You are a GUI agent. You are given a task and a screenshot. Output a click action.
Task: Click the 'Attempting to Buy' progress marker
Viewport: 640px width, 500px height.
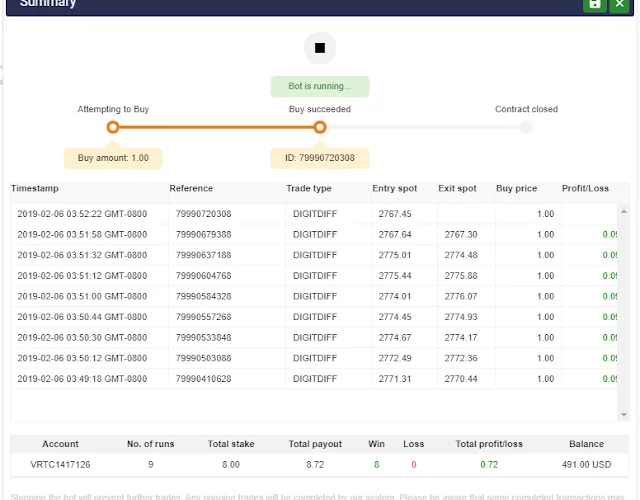(113, 127)
